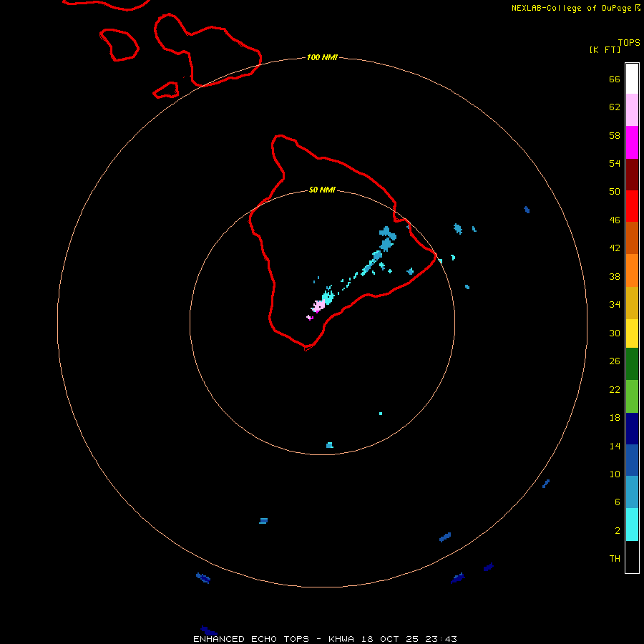Click the navy 22 kft legend swatch
This screenshot has width=644, height=644.
(632, 429)
